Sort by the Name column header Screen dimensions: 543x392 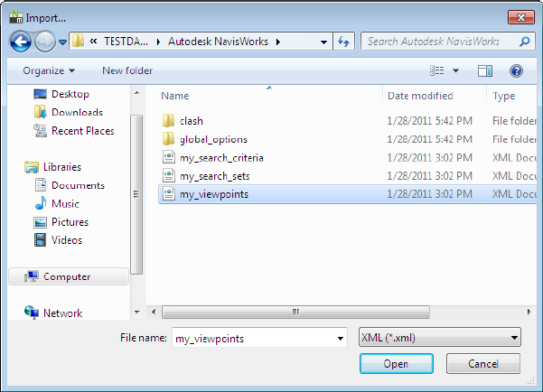pyautogui.click(x=175, y=96)
